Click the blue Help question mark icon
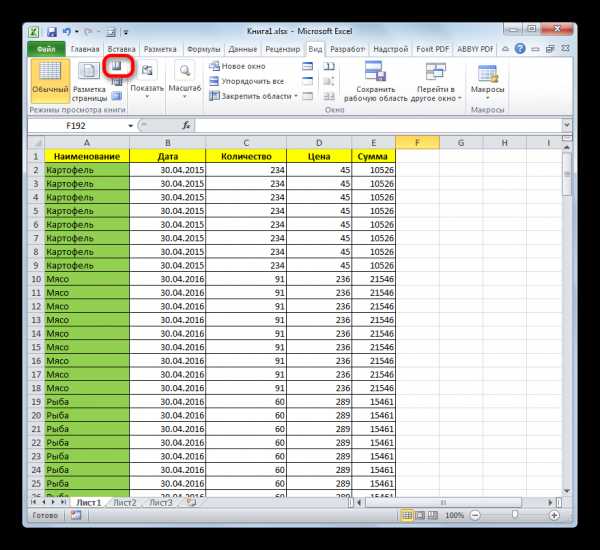This screenshot has height=550, width=600. pyautogui.click(x=520, y=49)
